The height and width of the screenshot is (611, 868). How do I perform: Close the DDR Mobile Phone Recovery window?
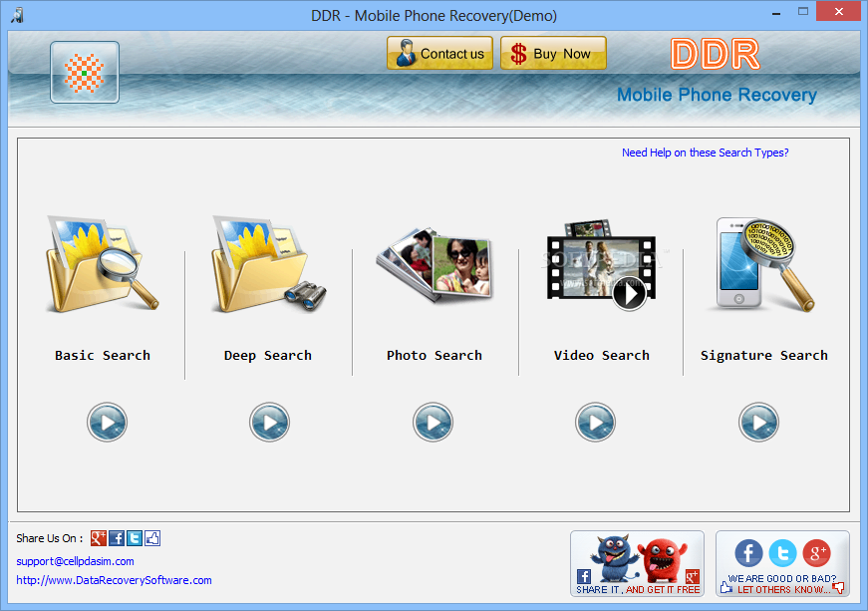pyautogui.click(x=839, y=11)
